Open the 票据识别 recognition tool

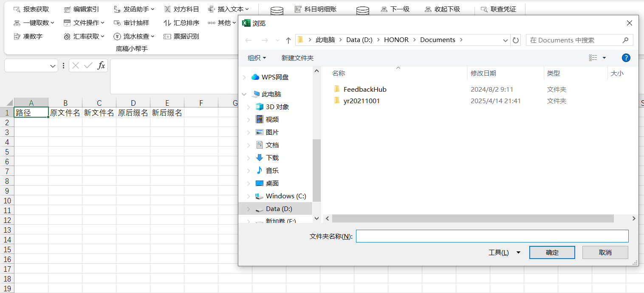[180, 36]
